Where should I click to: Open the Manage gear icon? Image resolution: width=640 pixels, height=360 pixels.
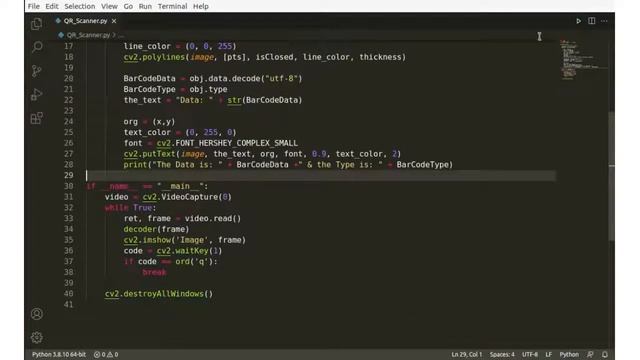tap(37, 338)
